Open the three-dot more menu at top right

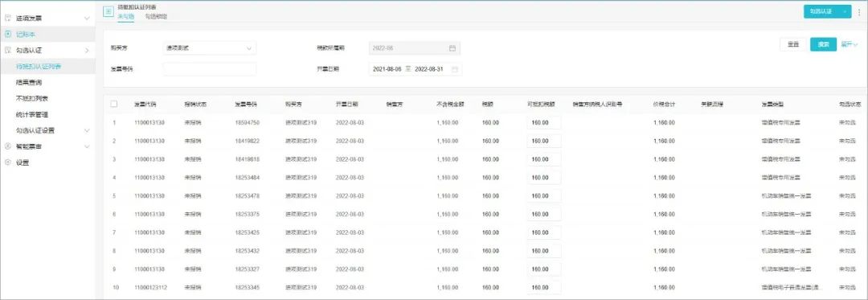click(859, 11)
